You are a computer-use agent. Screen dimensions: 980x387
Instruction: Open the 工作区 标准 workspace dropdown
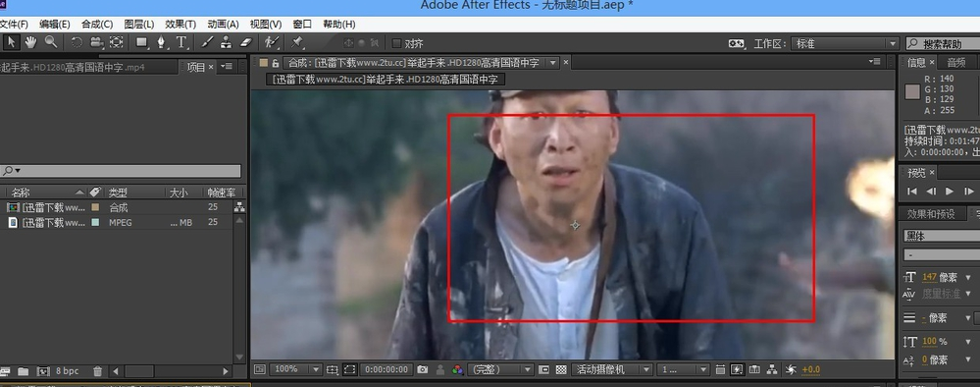coord(845,44)
